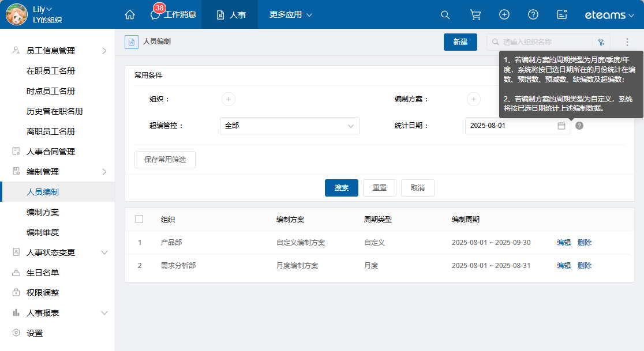644x351 pixels.
Task: Click the search magnifier in top bar
Action: (445, 15)
